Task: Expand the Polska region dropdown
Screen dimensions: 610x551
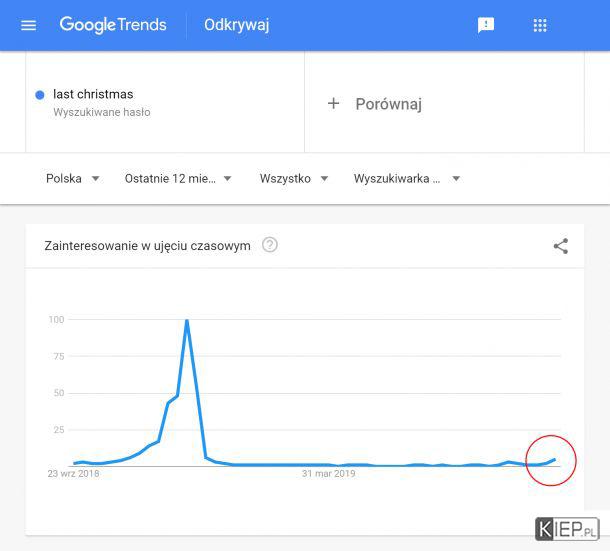Action: pos(73,179)
